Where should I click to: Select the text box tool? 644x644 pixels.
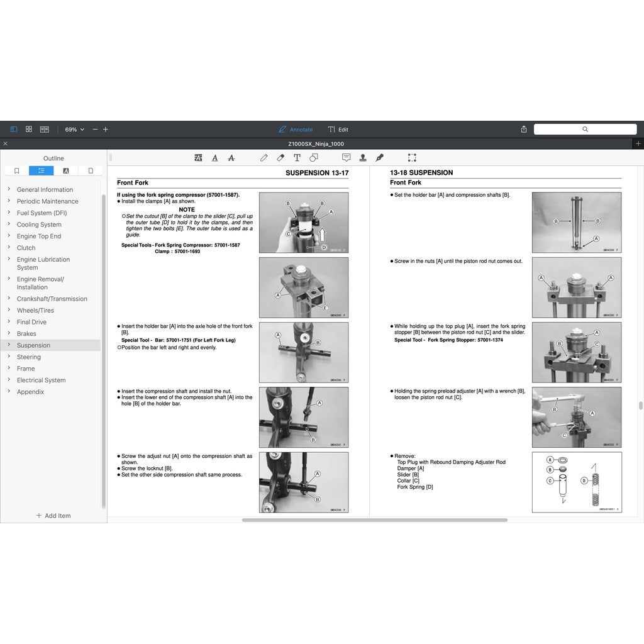tap(297, 158)
